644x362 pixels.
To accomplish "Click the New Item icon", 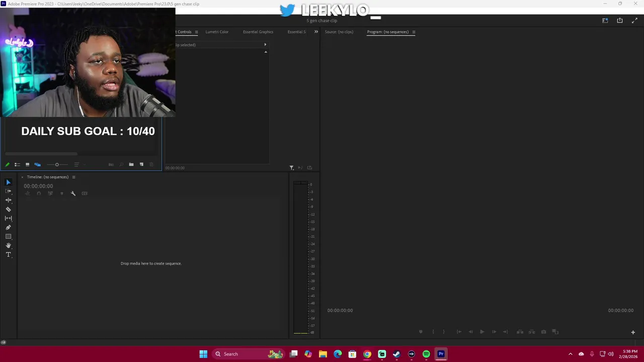I will (x=141, y=164).
